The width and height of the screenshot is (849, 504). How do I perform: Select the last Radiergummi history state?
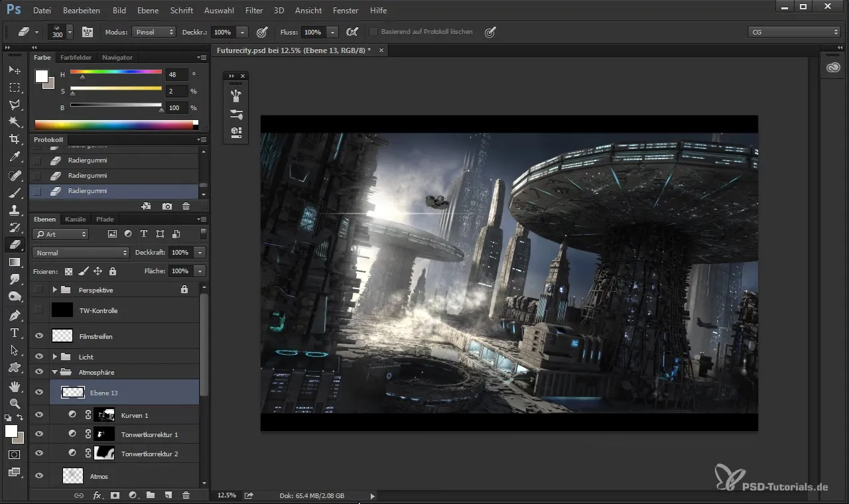tap(114, 191)
